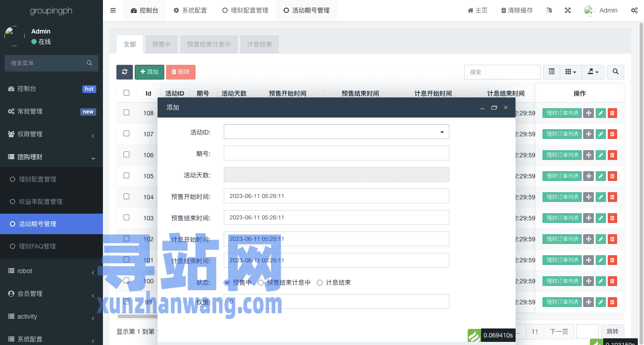Click the 下一页 pagination button
The image size is (644, 345).
click(559, 332)
